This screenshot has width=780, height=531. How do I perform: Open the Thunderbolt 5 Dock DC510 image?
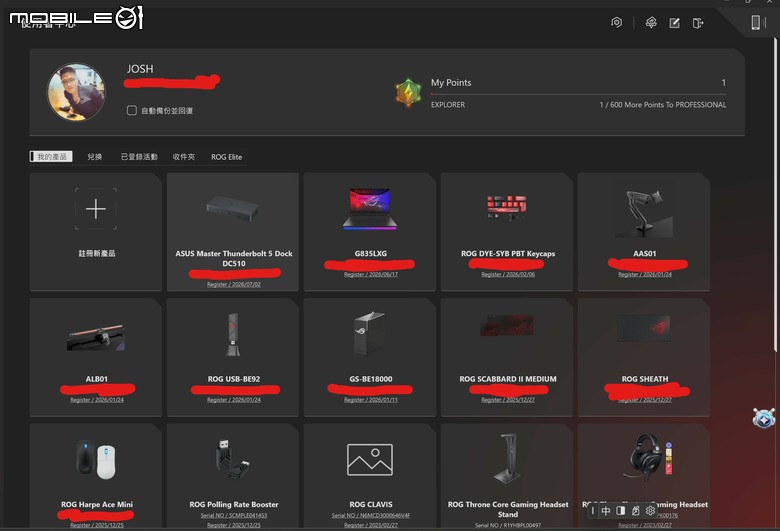click(233, 208)
